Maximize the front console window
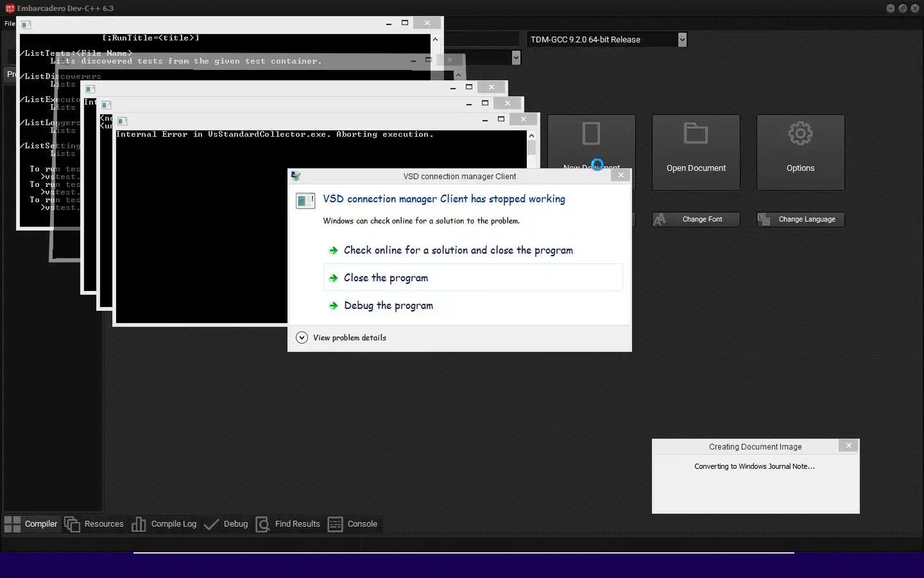Screen dimensions: 924x578 point(501,119)
